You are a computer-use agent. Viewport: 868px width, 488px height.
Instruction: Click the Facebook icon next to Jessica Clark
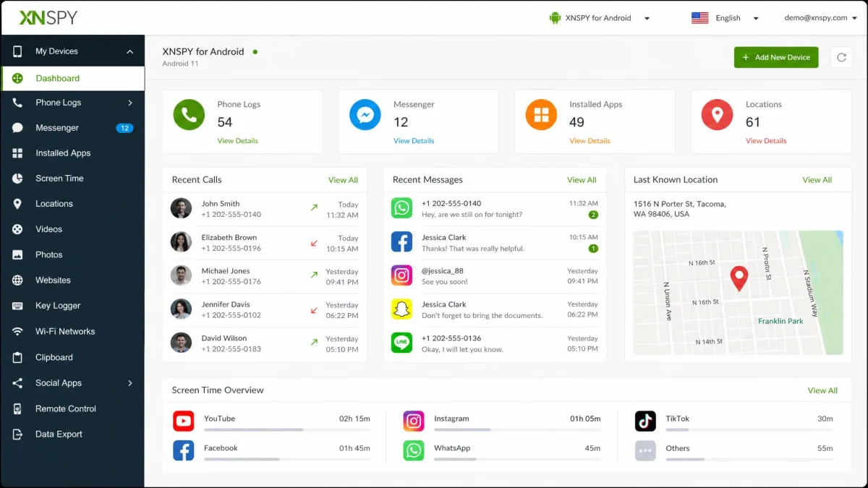click(x=401, y=241)
